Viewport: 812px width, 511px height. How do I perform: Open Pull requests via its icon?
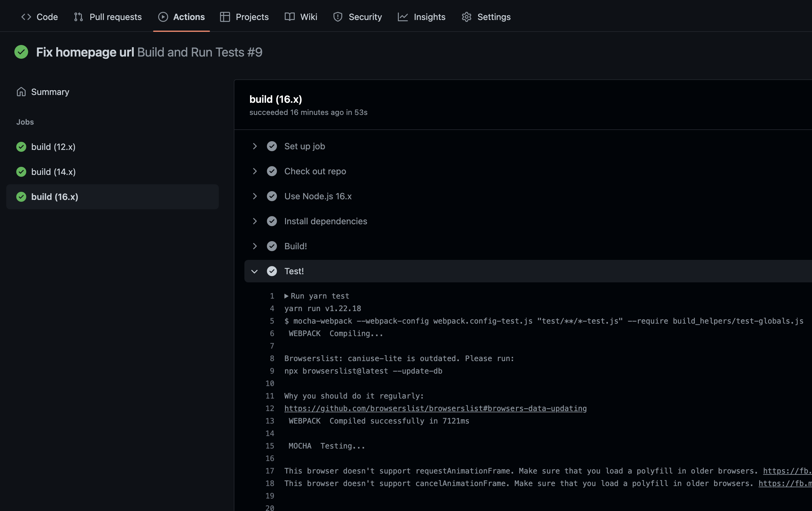78,17
